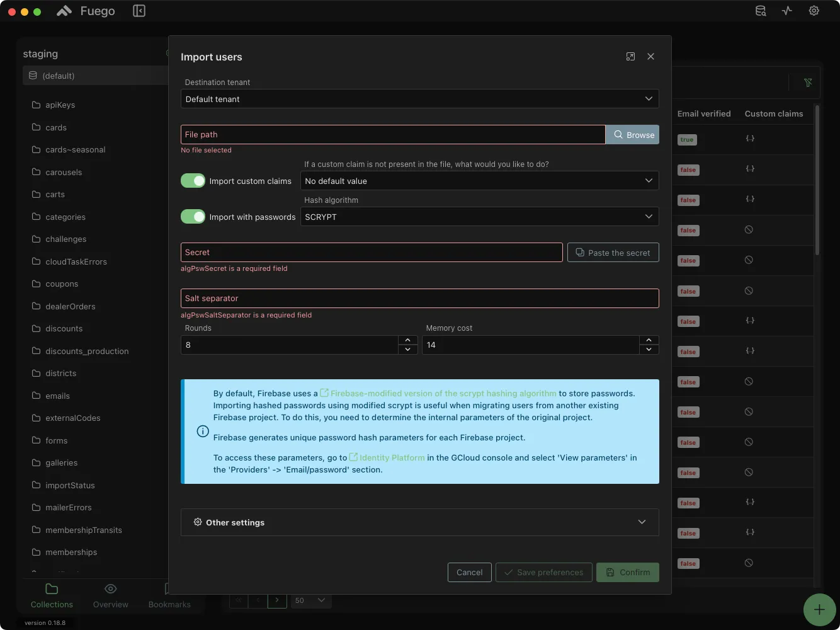840x630 pixels.
Task: Toggle the sidebar panel icon
Action: point(139,11)
